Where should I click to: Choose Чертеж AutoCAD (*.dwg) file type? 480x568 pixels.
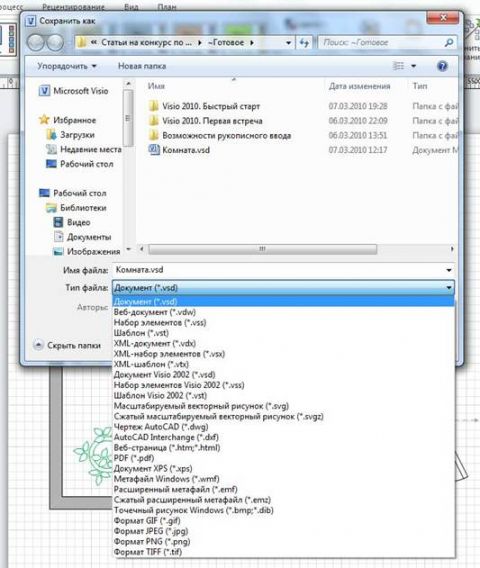[x=284, y=427]
